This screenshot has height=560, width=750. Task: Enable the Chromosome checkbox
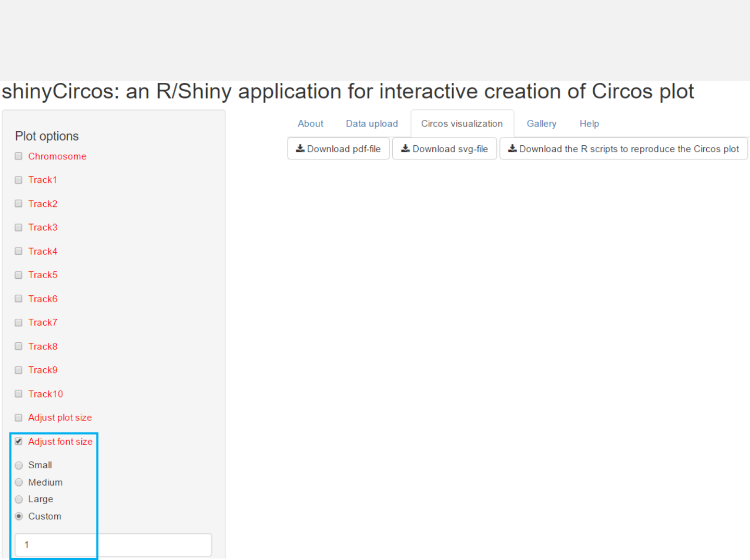tap(19, 156)
